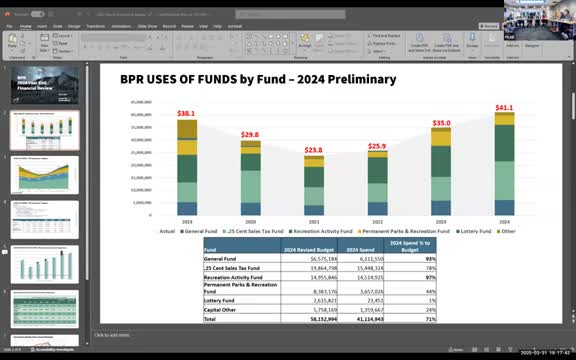Image resolution: width=576 pixels, height=360 pixels.
Task: Select the Transitions ribbon tab
Action: pyautogui.click(x=96, y=26)
